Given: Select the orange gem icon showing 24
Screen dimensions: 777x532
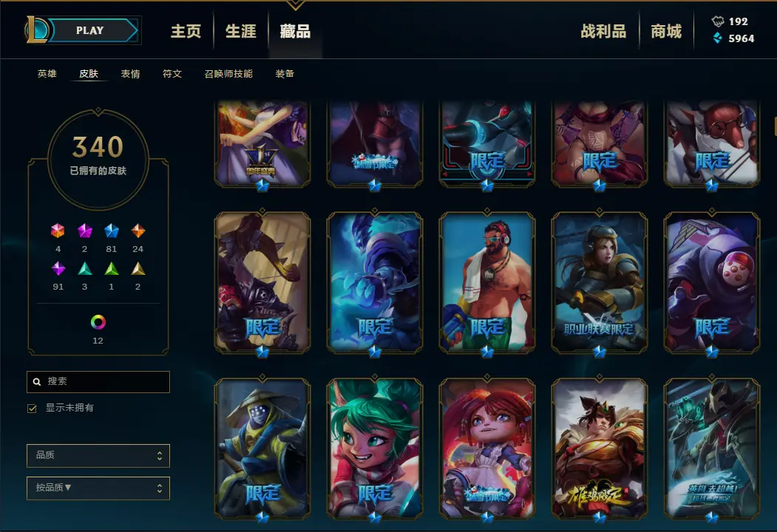Looking at the screenshot, I should 138,231.
